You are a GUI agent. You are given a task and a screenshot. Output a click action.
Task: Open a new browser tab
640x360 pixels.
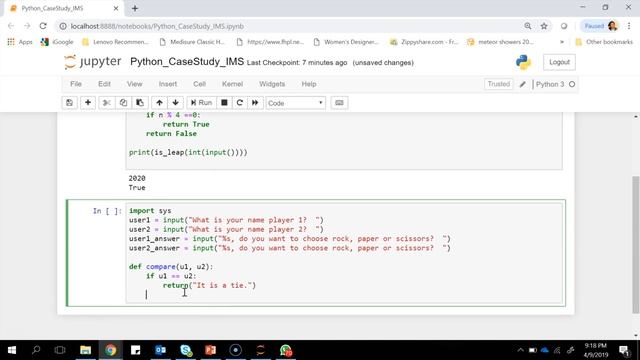[135, 8]
